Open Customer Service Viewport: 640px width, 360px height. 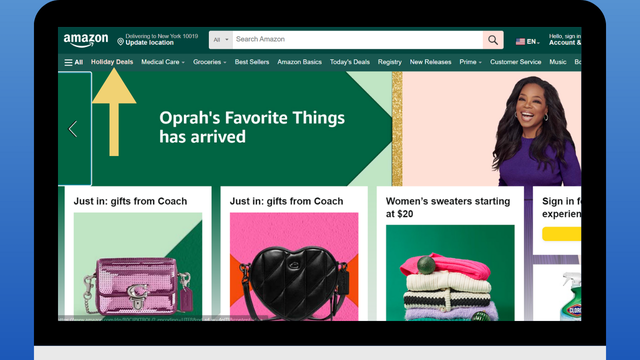click(x=516, y=62)
